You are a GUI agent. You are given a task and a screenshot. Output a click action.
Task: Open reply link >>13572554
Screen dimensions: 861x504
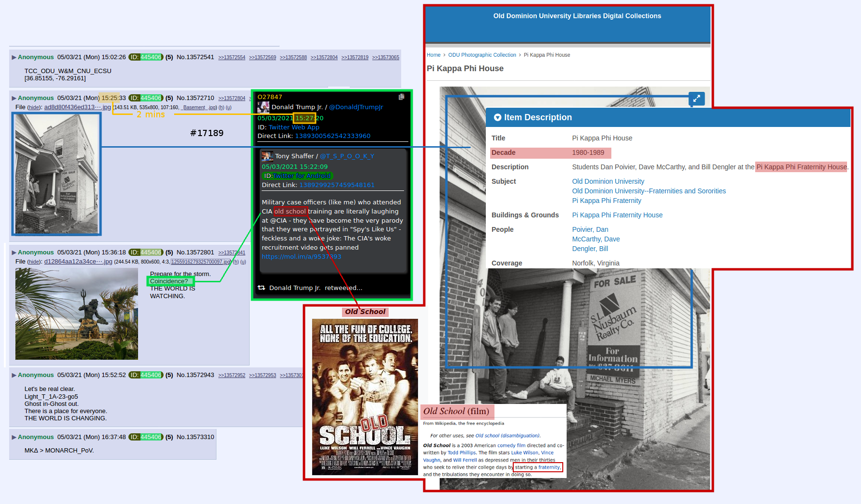(x=232, y=58)
